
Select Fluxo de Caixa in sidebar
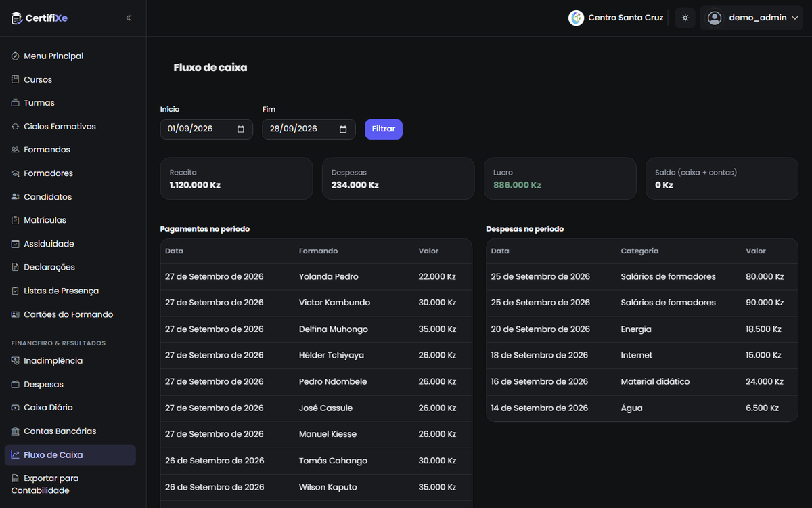tap(70, 455)
